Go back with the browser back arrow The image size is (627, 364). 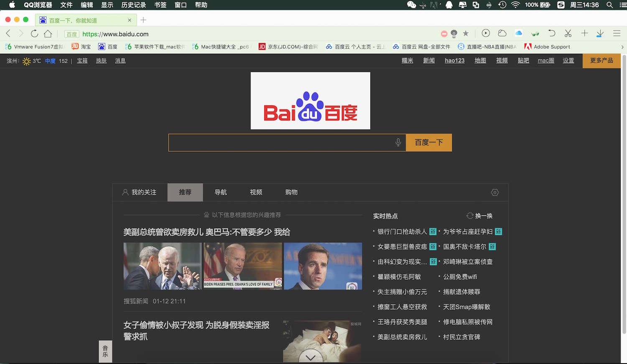tap(8, 33)
